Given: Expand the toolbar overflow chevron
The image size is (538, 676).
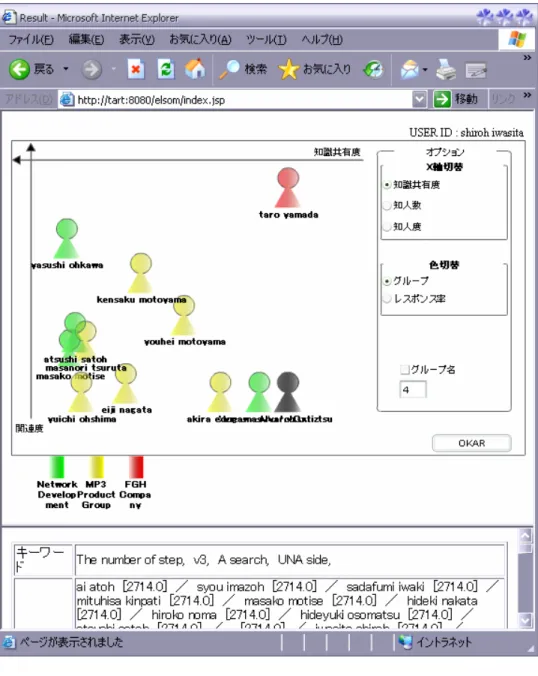Looking at the screenshot, I should pos(527,57).
